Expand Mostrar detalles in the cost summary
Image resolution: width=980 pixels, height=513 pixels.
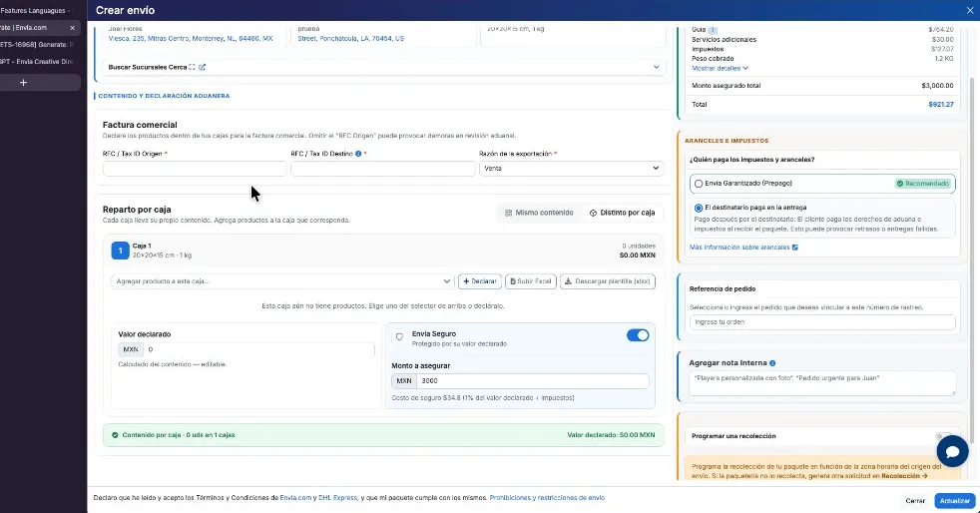click(x=720, y=68)
